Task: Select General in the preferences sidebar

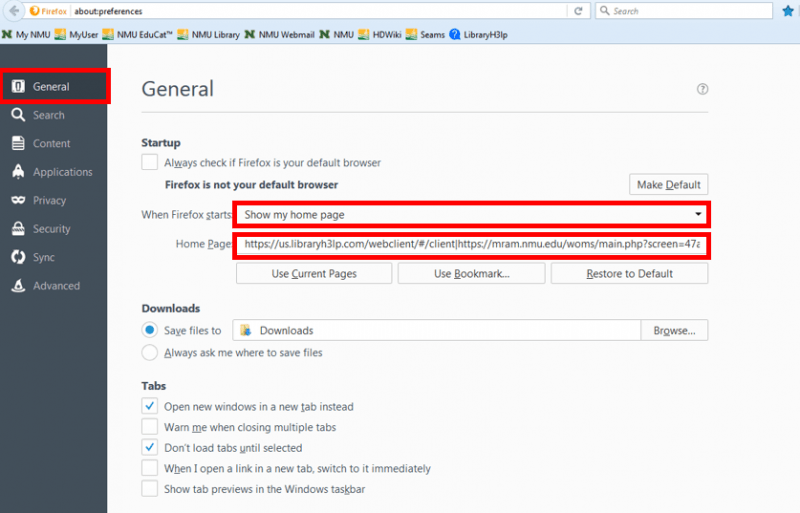Action: click(x=54, y=87)
